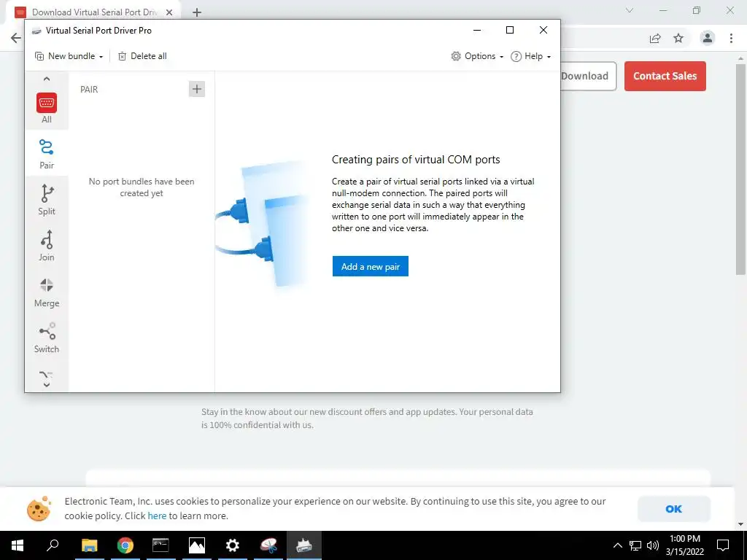
Task: Open the cookie policy 'here' link
Action: [x=157, y=516]
